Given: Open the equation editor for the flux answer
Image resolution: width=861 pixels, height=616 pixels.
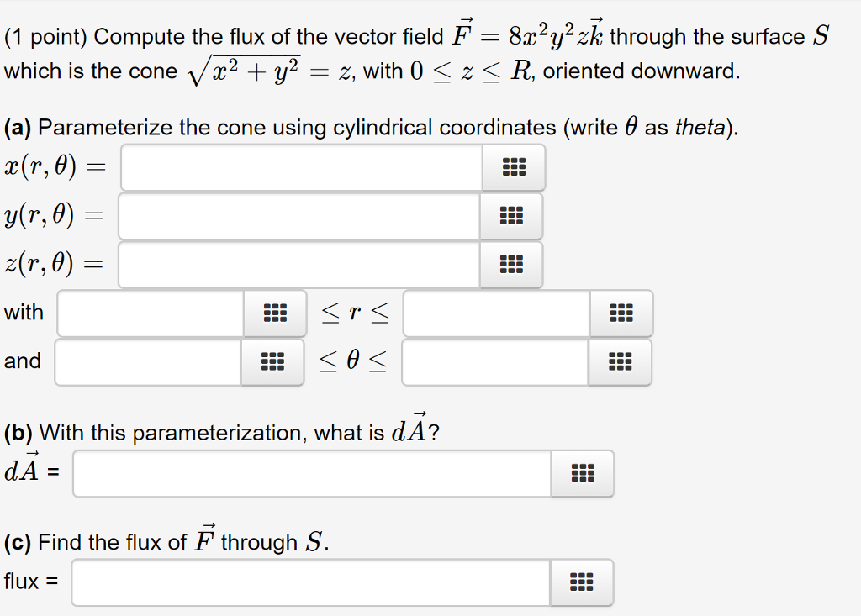Looking at the screenshot, I should [583, 582].
